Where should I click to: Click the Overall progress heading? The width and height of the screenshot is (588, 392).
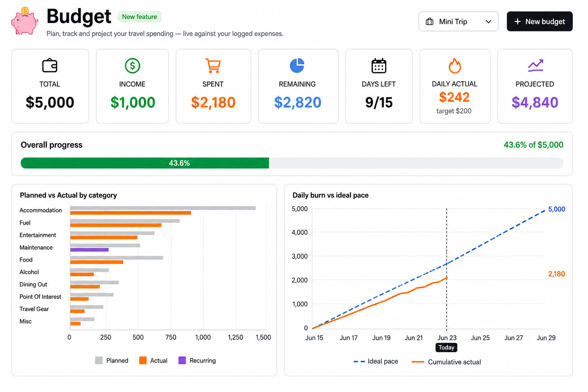point(52,145)
